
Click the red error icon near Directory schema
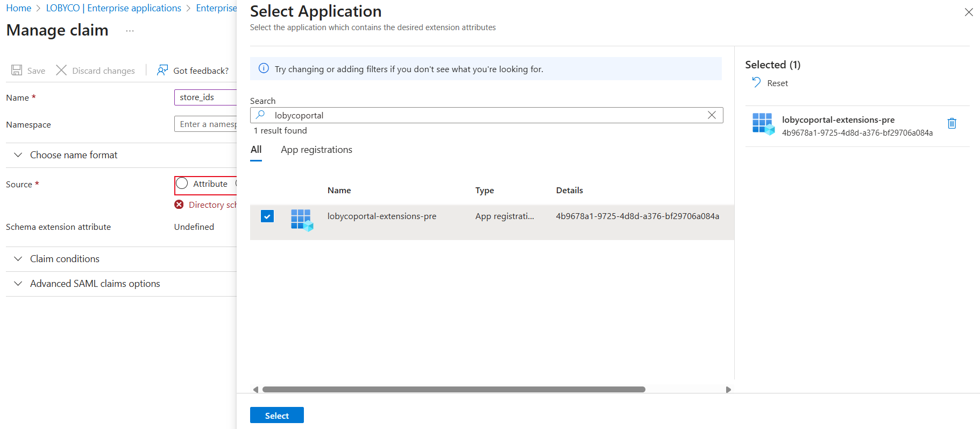point(179,205)
